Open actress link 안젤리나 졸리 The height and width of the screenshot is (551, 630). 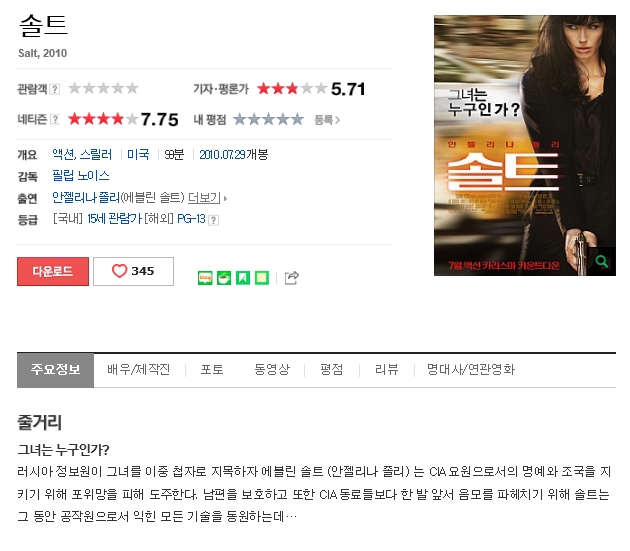coord(86,197)
